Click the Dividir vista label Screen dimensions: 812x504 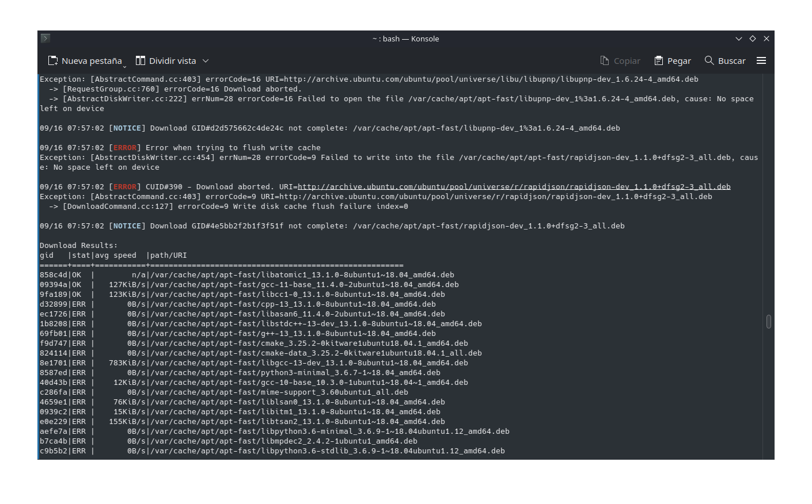coord(173,61)
